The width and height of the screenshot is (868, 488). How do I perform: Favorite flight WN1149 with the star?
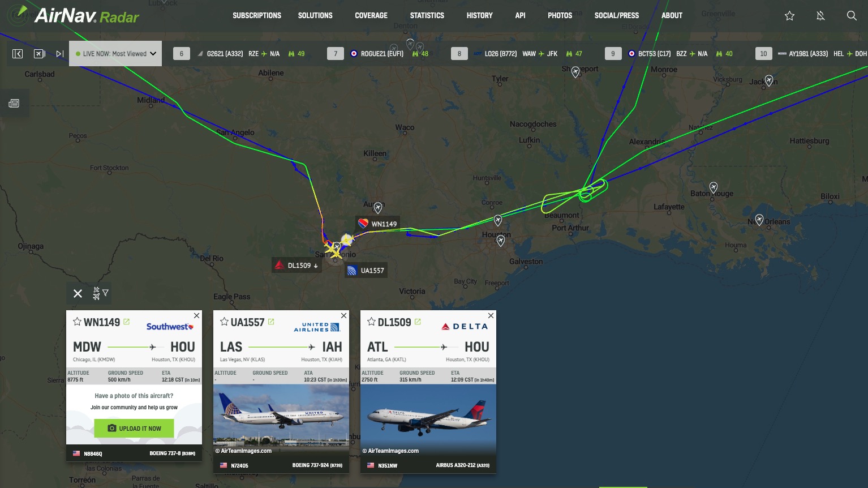tap(77, 322)
